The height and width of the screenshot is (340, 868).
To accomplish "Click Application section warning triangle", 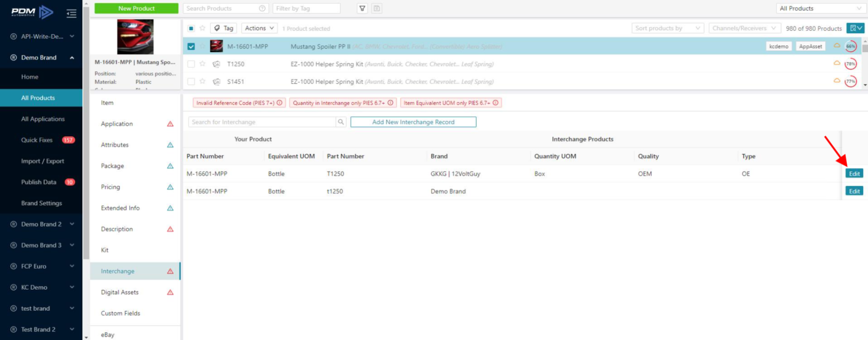I will 170,124.
